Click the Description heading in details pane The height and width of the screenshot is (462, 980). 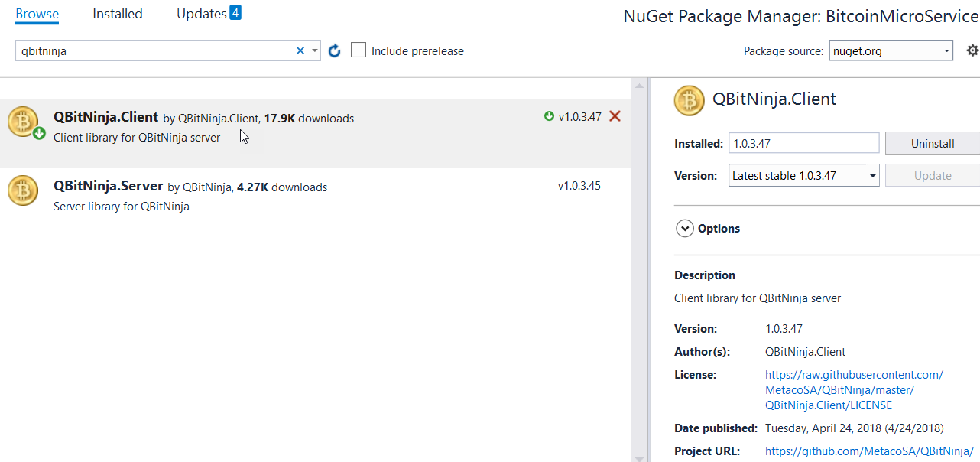[705, 275]
